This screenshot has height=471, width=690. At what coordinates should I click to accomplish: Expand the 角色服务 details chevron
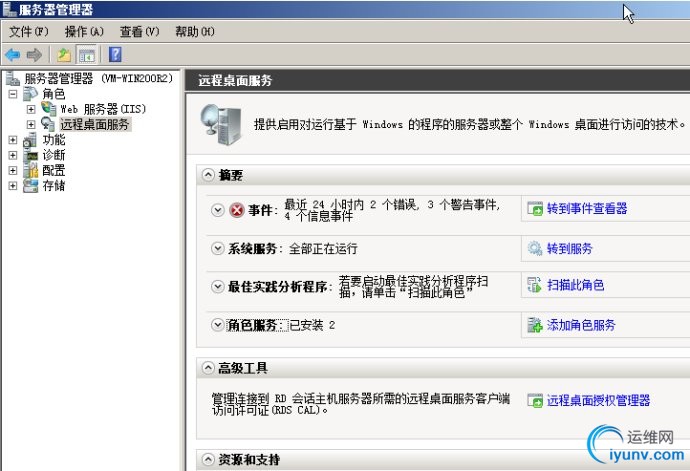[217, 325]
